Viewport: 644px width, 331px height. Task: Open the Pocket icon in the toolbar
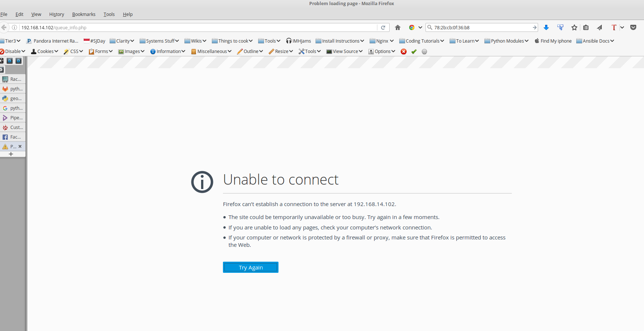(633, 27)
